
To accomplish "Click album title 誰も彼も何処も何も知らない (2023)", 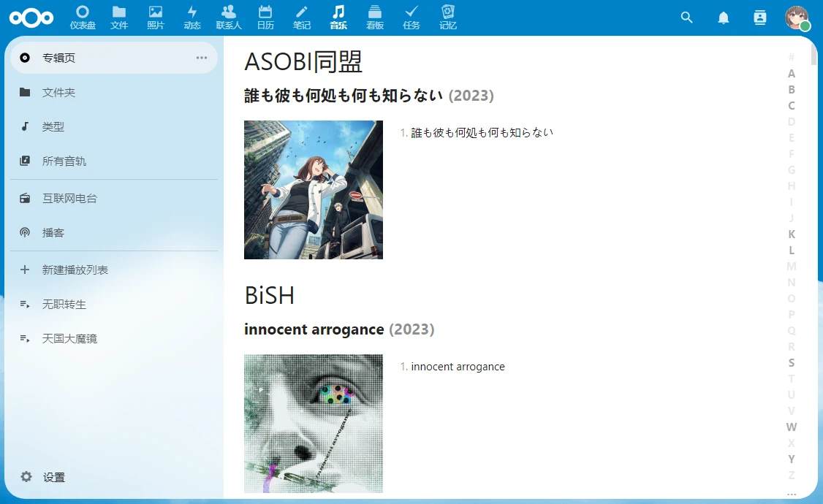I will tap(368, 96).
